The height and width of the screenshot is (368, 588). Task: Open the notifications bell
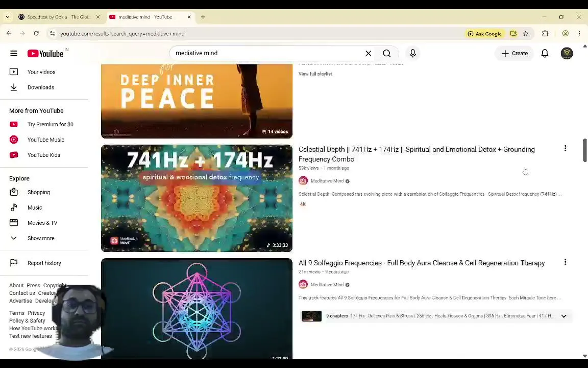(545, 53)
